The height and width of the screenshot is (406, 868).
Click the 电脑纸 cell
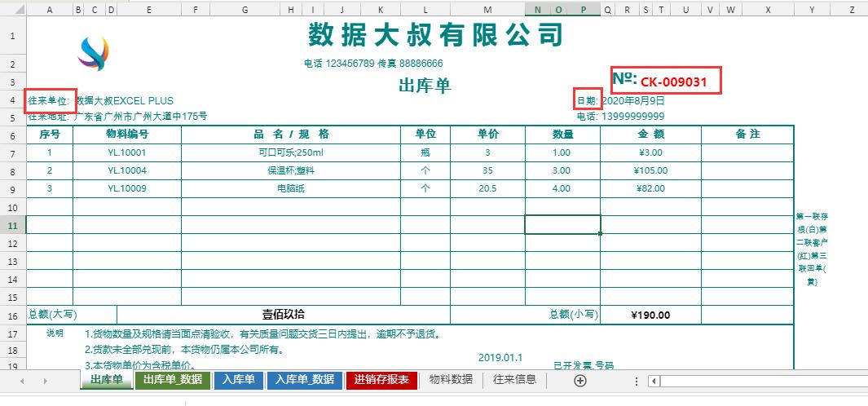[291, 188]
